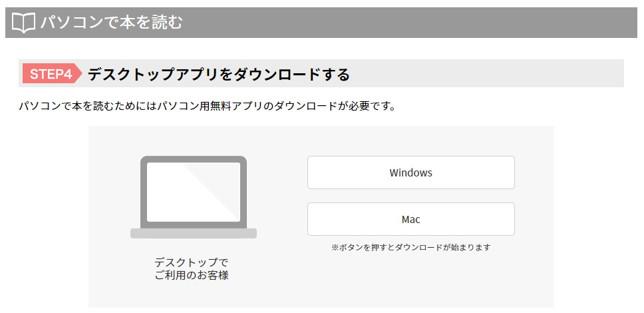This screenshot has width=644, height=313.
Task: Click the paragraph about パソコン用無料アプリ
Action: point(208,106)
